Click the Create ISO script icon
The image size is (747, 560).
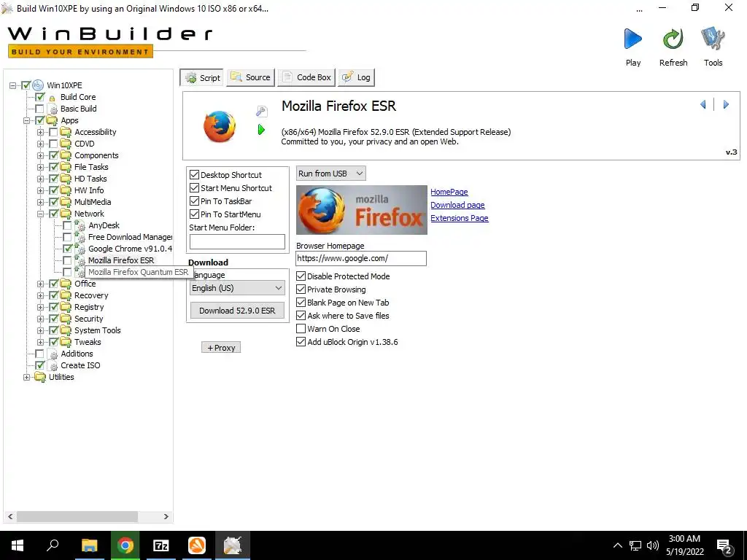[53, 366]
